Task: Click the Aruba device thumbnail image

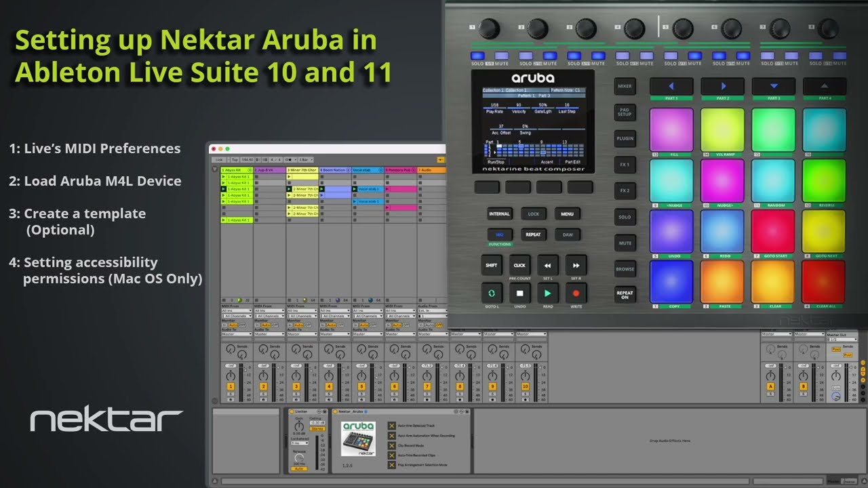Action: tap(358, 439)
